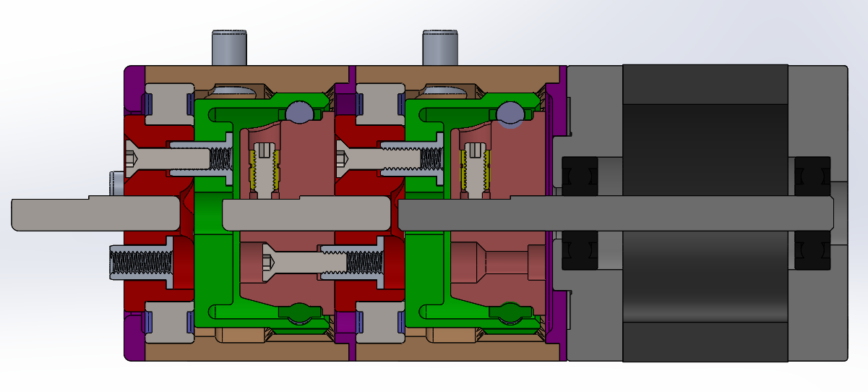Select the purple end cap on far left

[134, 213]
